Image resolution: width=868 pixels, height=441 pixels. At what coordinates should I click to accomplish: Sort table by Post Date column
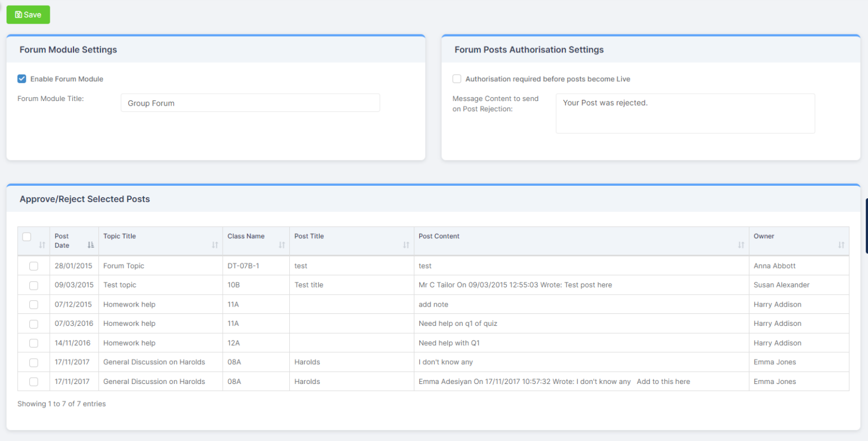tap(90, 244)
